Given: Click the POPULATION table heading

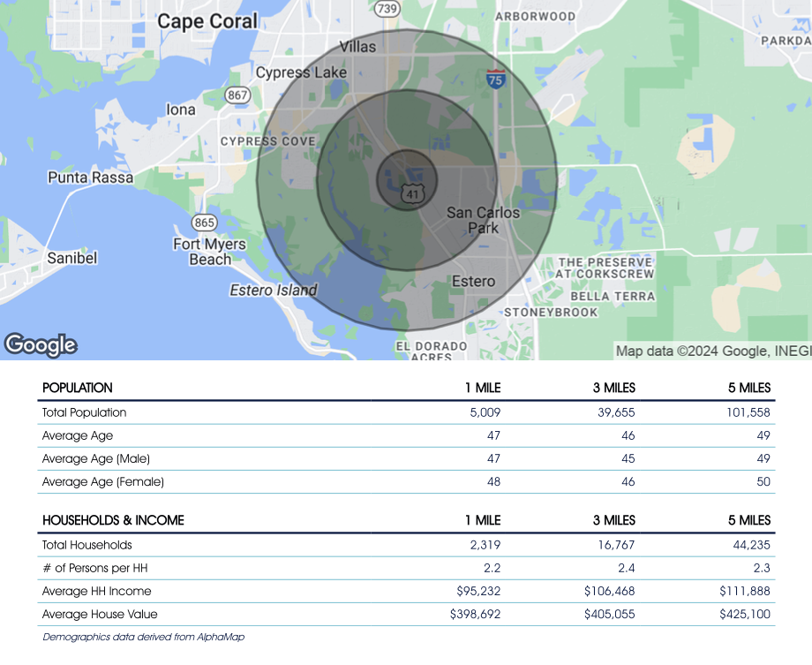Looking at the screenshot, I should point(78,388).
